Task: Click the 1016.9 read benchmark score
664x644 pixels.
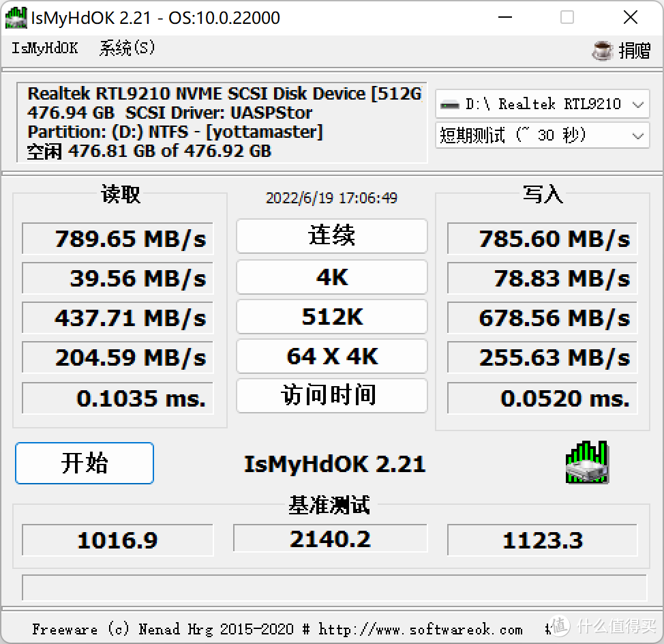Action: point(118,540)
